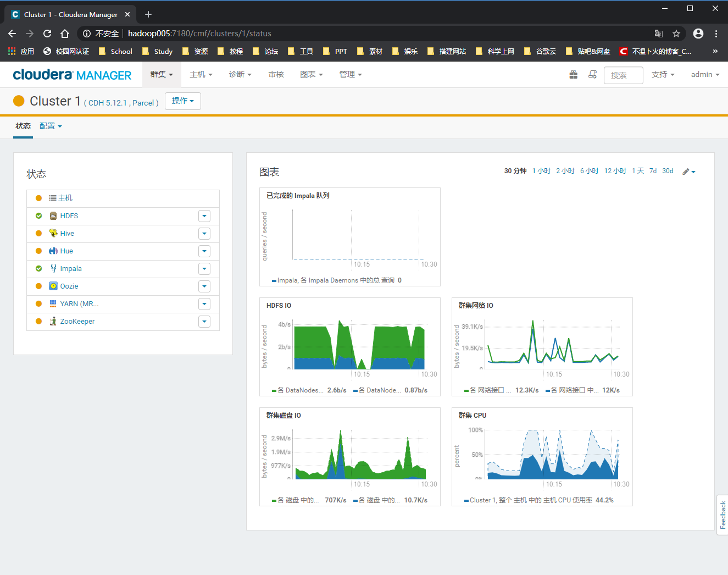Click the HDFS green health status icon
Screen dimensions: 728x575
38,215
